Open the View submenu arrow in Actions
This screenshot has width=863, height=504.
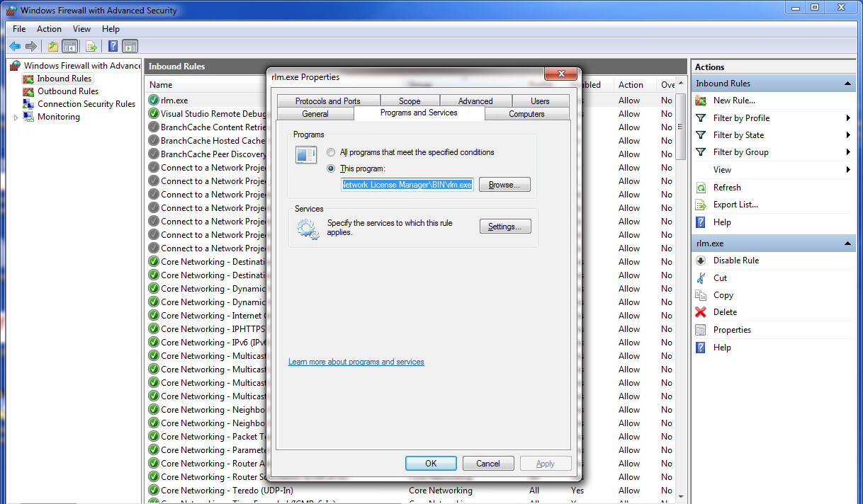pyautogui.click(x=848, y=170)
